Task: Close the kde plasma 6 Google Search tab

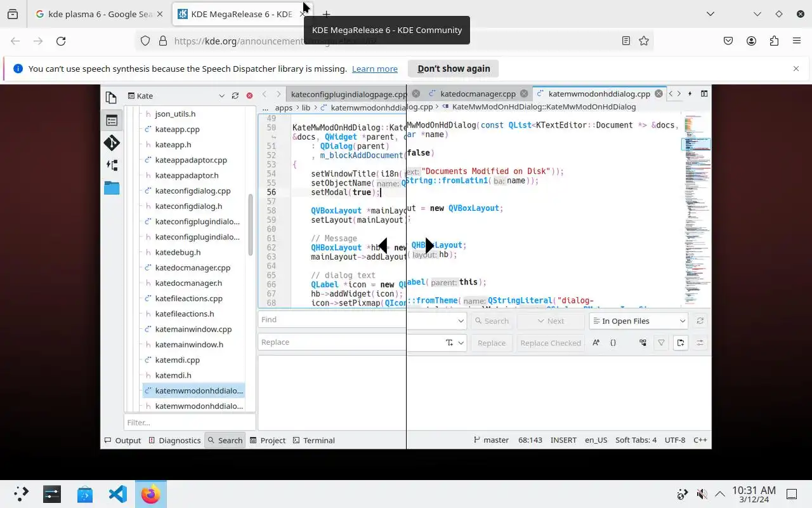Action: pyautogui.click(x=159, y=14)
